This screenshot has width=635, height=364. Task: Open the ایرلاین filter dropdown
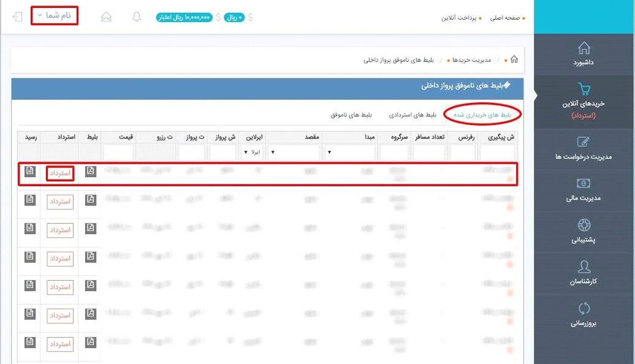(x=252, y=152)
